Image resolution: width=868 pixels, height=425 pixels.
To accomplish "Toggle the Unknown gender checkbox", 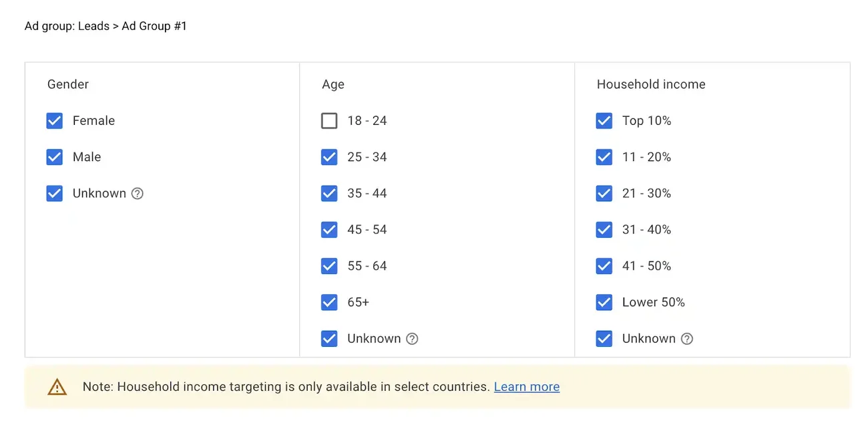I will point(55,194).
